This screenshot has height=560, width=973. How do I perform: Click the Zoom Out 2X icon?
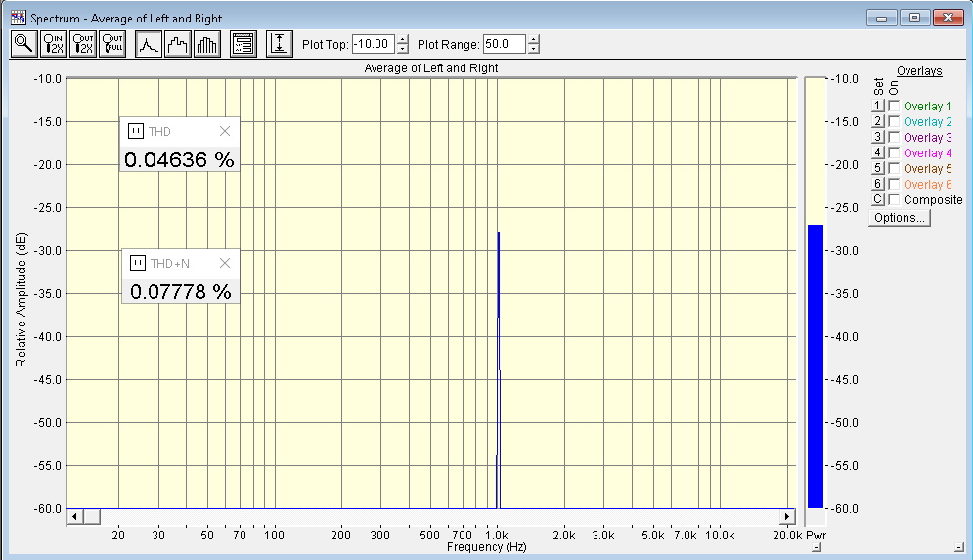[82, 44]
